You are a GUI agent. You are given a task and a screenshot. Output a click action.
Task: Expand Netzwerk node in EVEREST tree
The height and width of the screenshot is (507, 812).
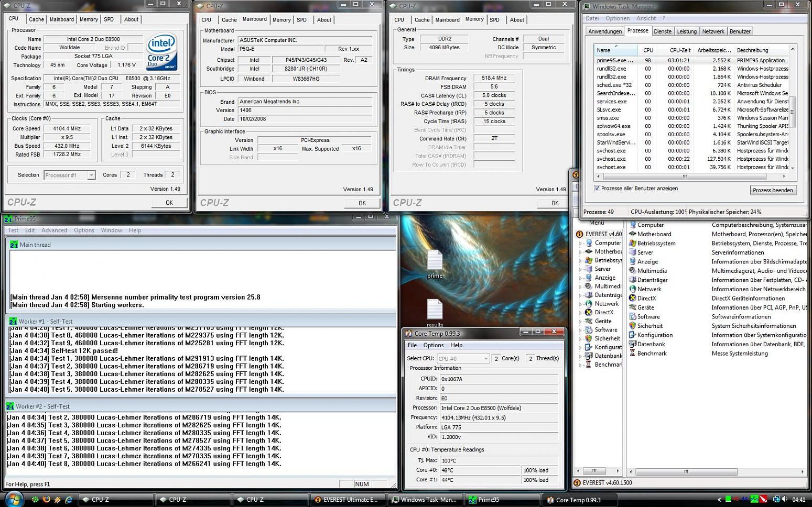(x=580, y=304)
